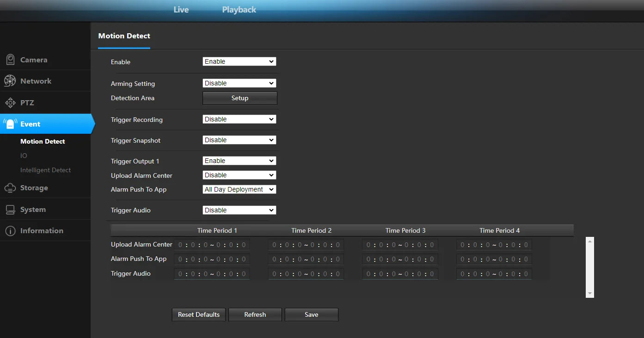Enable Trigger Recording for motion events

[239, 119]
